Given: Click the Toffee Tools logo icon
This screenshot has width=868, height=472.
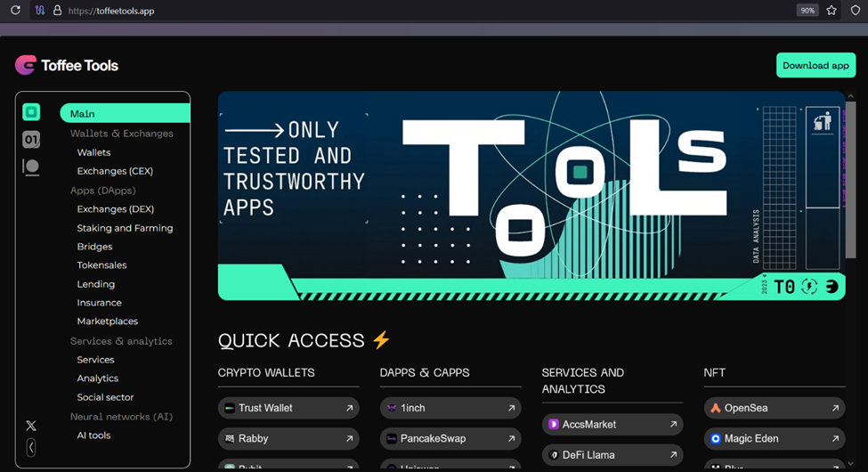Looking at the screenshot, I should (x=26, y=65).
